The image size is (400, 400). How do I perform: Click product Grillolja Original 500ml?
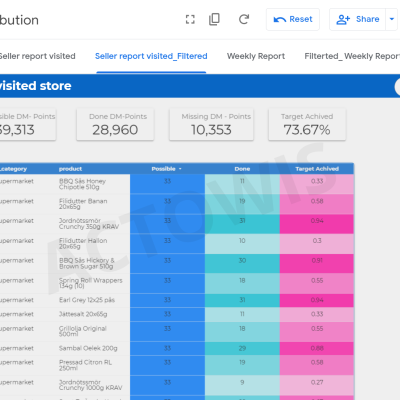[82, 331]
